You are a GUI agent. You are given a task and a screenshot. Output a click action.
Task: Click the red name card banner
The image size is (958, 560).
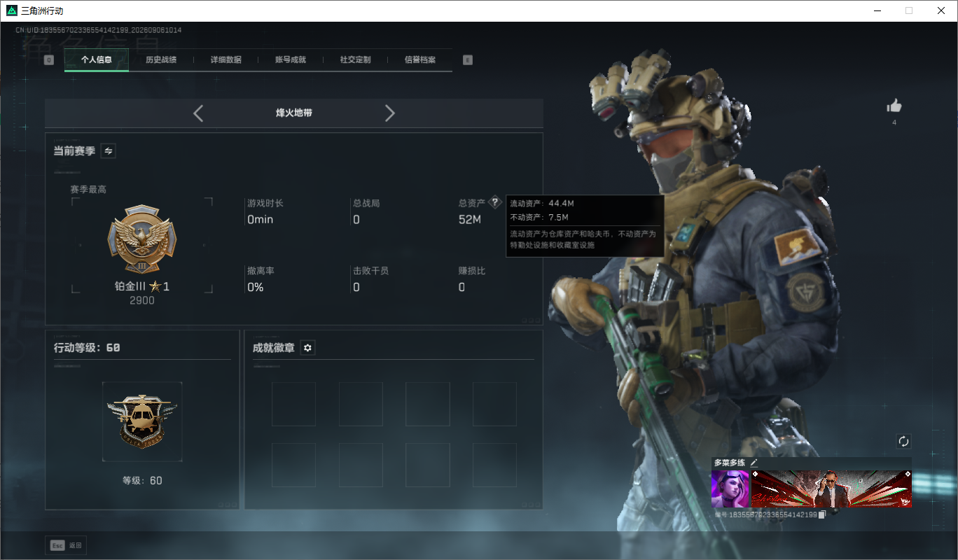pyautogui.click(x=831, y=489)
